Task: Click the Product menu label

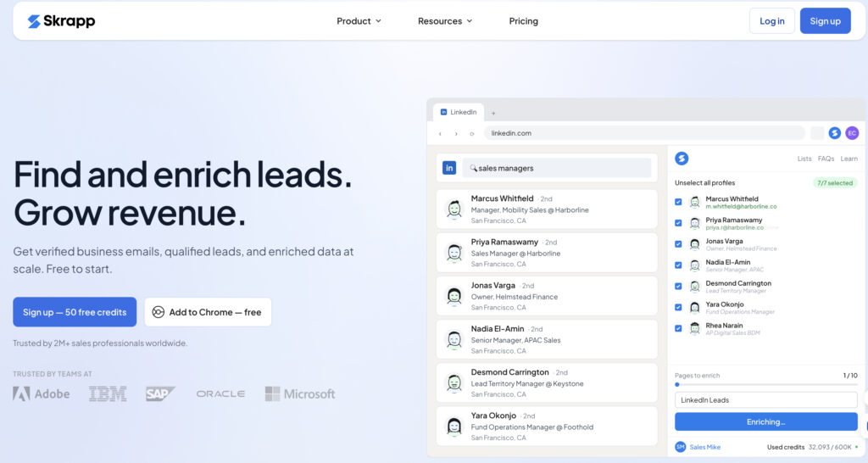Action: coord(353,21)
